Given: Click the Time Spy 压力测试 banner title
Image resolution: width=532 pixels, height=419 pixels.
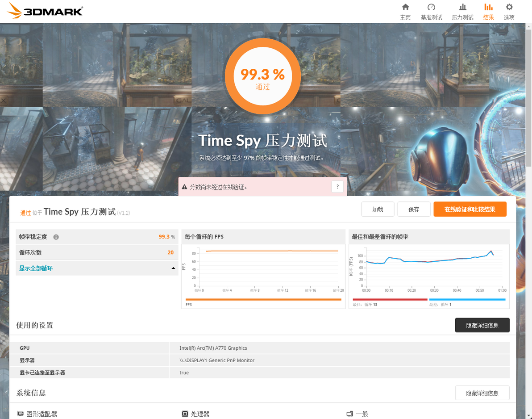Looking at the screenshot, I should [x=262, y=141].
